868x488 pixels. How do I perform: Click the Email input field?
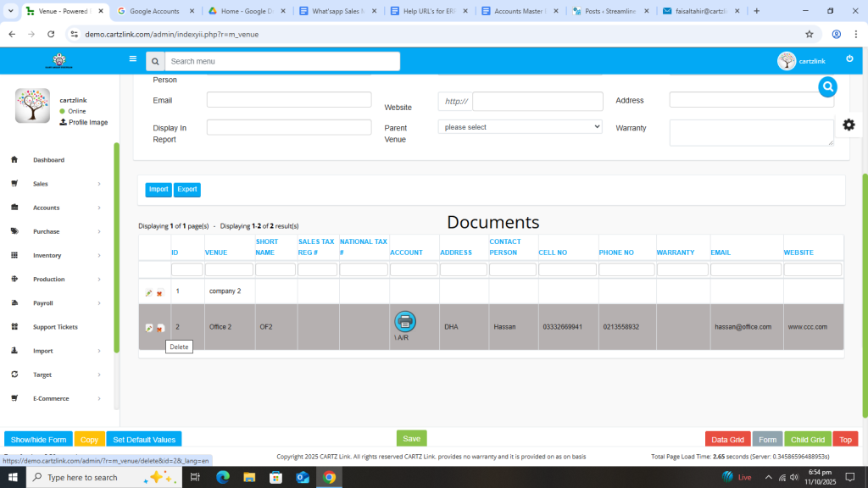[x=289, y=100]
